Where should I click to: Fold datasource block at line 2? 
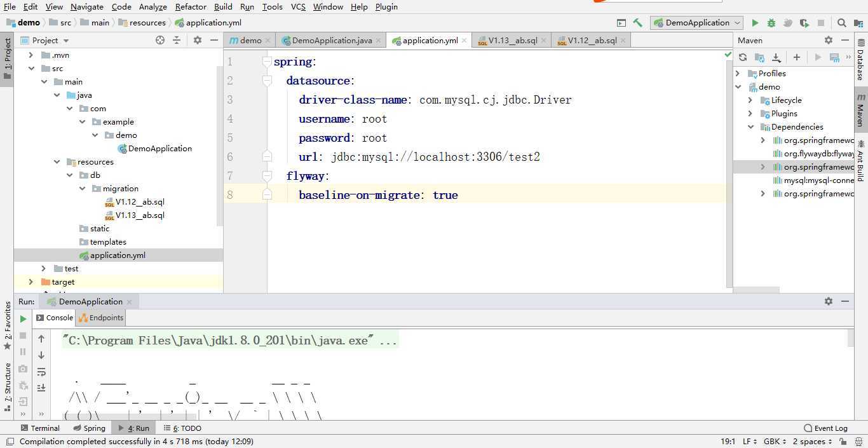pyautogui.click(x=268, y=81)
